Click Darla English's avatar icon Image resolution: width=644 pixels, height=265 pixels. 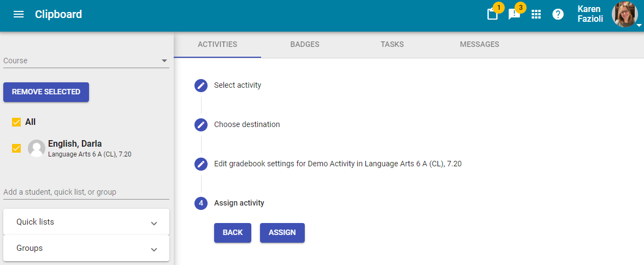click(x=37, y=148)
